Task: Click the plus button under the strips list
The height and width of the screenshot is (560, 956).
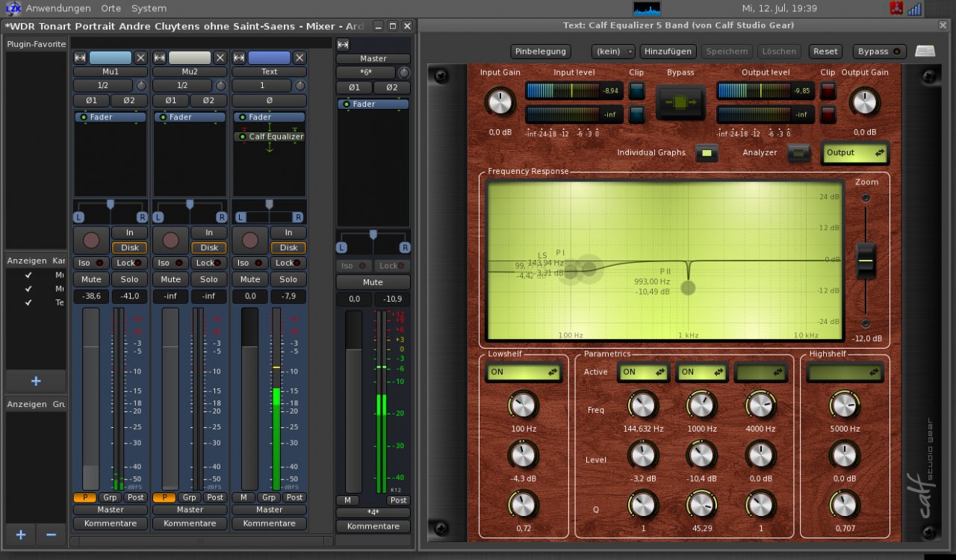Action: pyautogui.click(x=36, y=381)
